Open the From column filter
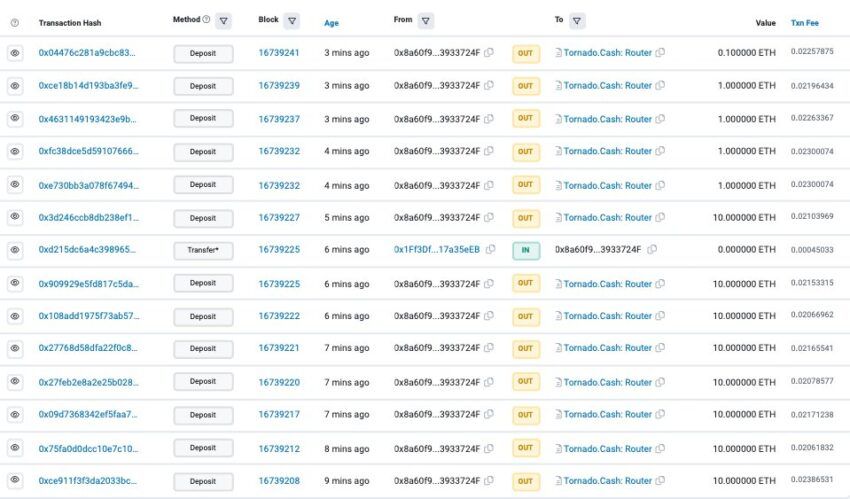The width and height of the screenshot is (850, 499). (426, 21)
